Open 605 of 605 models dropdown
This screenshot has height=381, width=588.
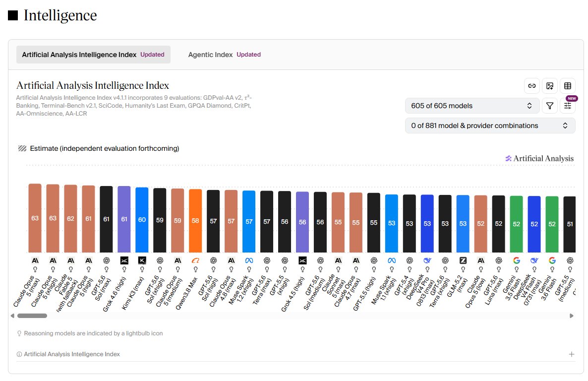pyautogui.click(x=472, y=106)
